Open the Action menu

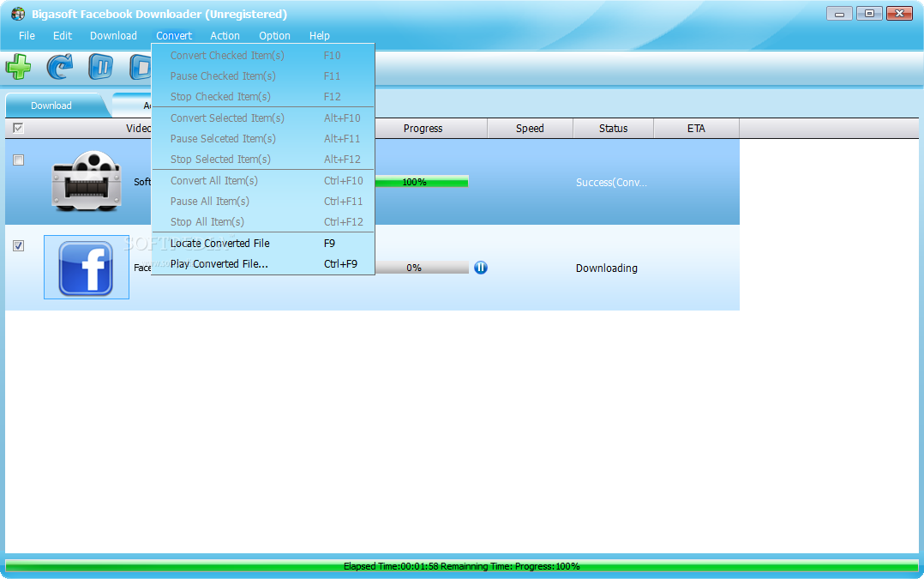(x=225, y=35)
